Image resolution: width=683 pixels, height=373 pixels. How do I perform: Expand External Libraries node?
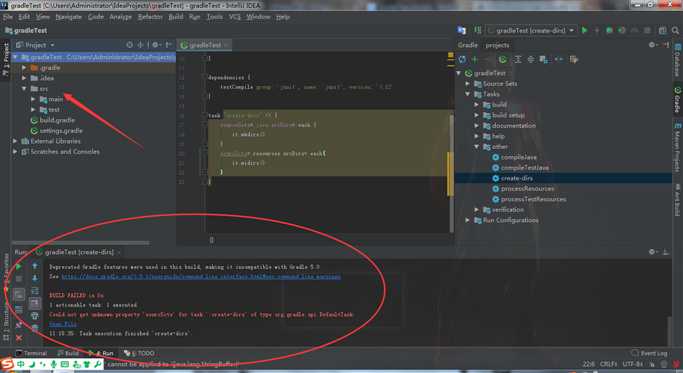point(15,141)
